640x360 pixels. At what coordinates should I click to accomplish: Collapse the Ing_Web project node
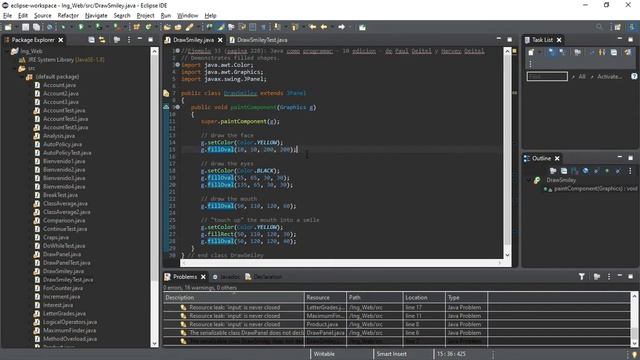7,51
